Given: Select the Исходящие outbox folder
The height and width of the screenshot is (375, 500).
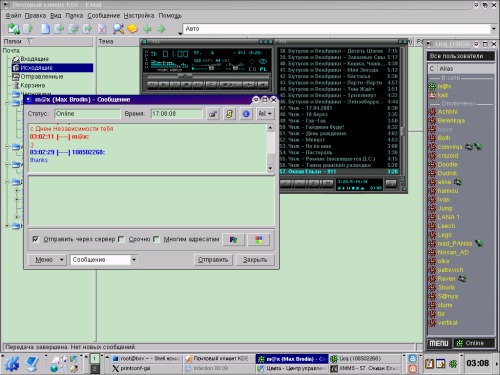Looking at the screenshot, I should (52, 68).
